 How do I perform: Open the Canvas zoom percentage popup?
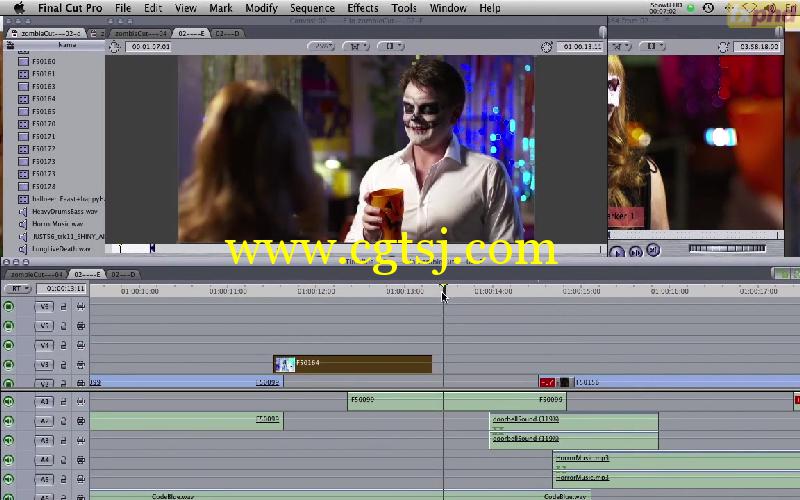tap(321, 46)
